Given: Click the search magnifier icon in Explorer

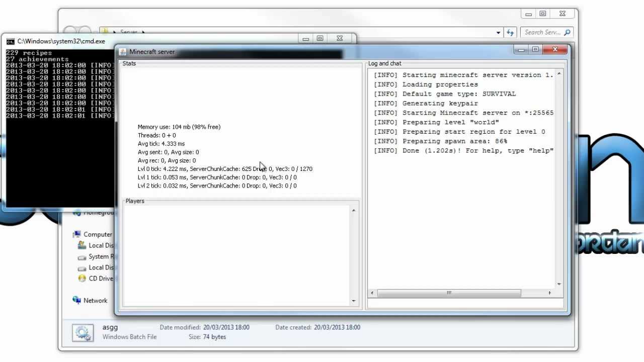Looking at the screenshot, I should [x=568, y=32].
